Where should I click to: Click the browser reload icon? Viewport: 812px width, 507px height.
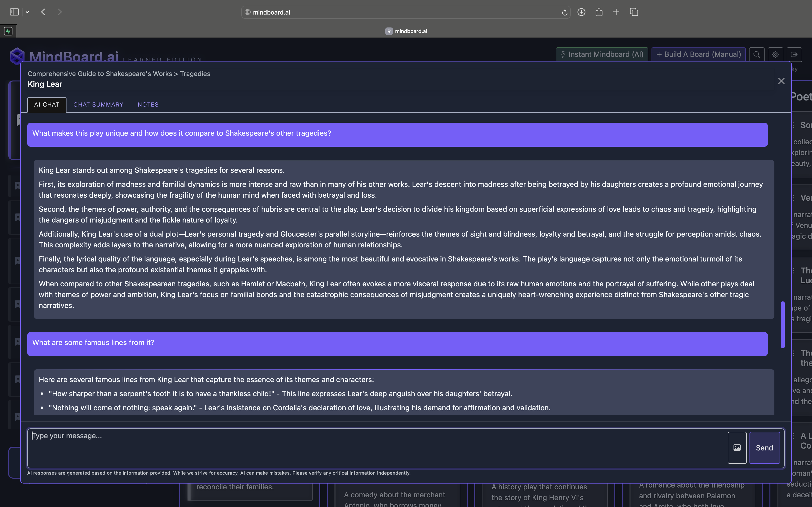pos(564,12)
